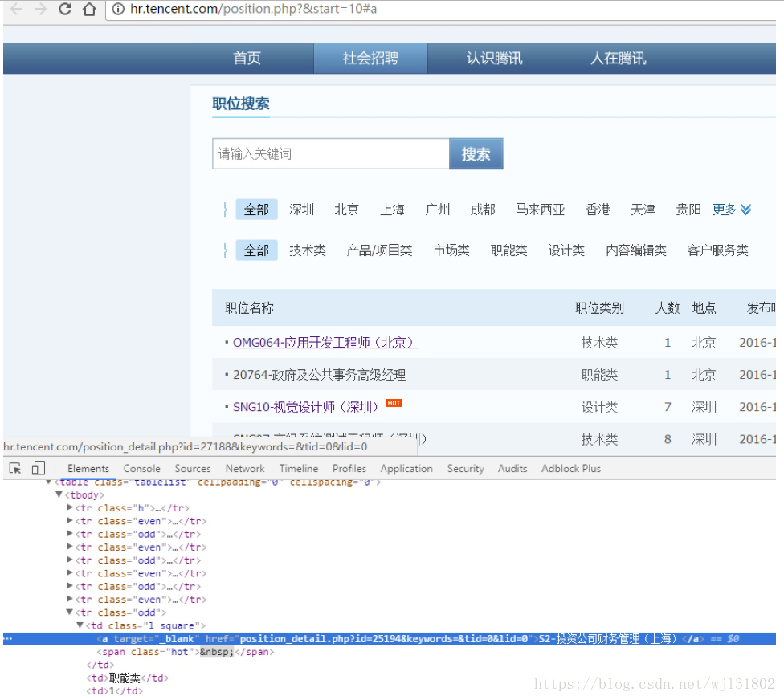Click the 更多 double-chevron icon
The width and height of the screenshot is (784, 700).
(x=746, y=210)
